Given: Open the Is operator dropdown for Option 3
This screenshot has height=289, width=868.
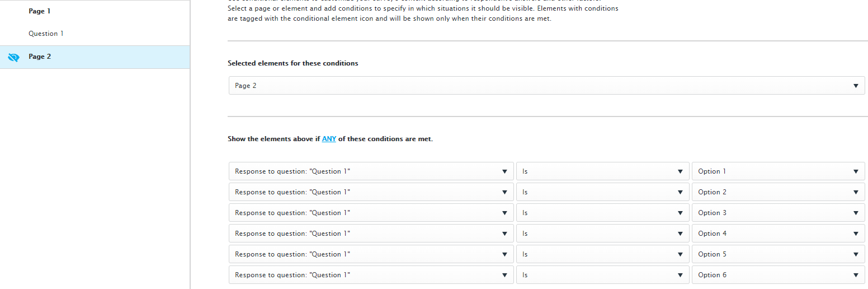Looking at the screenshot, I should (603, 213).
